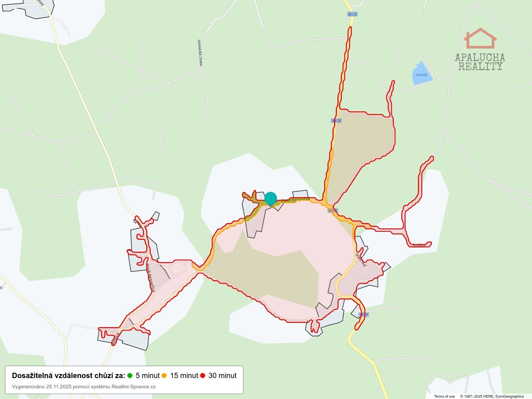Click the 336 shield by the central junction
Image resolution: width=532 pixels, height=399 pixels.
click(333, 210)
